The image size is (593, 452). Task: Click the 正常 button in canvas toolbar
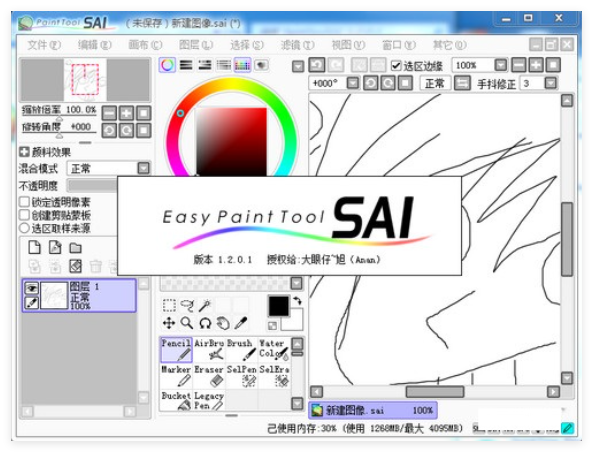point(435,83)
